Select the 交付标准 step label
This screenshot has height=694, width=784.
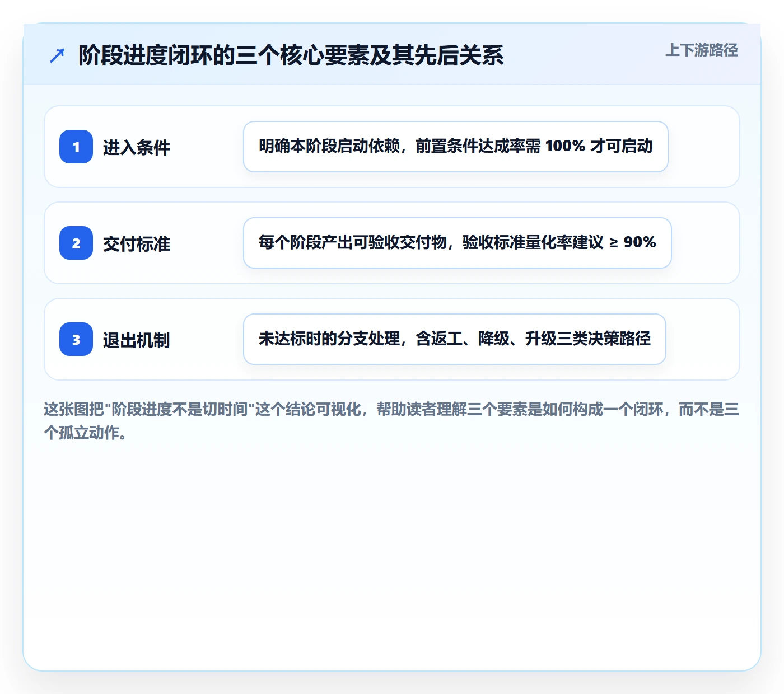pyautogui.click(x=137, y=243)
